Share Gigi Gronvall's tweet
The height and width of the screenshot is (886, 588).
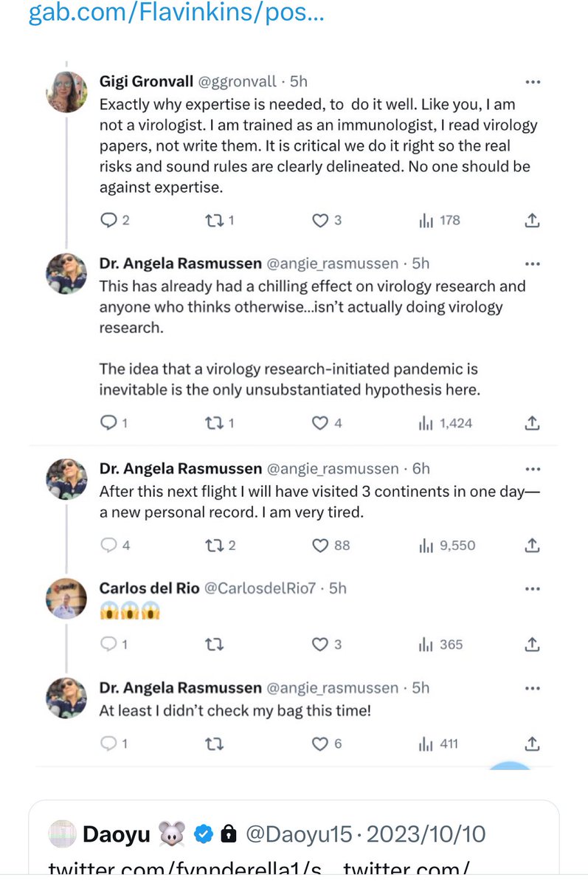[x=533, y=220]
